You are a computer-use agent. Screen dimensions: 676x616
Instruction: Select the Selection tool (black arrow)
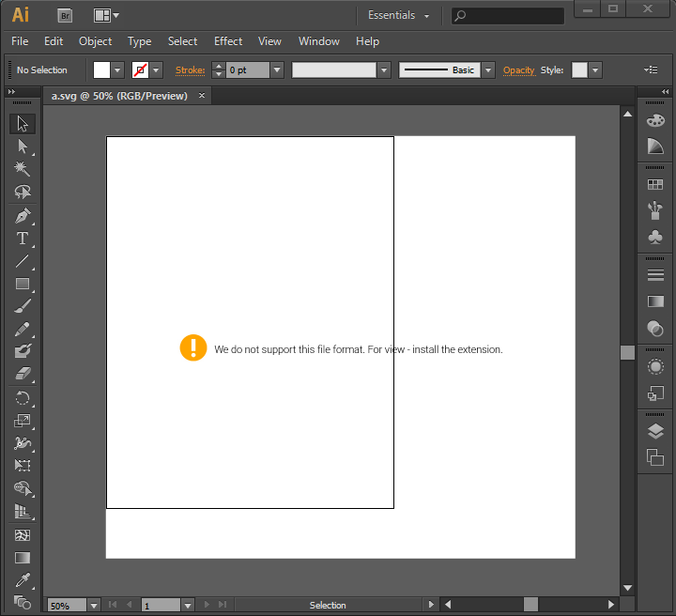pos(23,124)
